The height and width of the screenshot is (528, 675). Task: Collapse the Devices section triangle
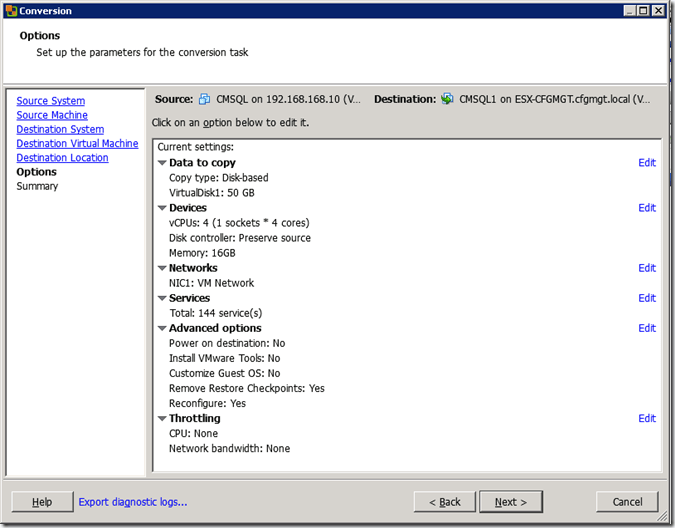pos(162,208)
